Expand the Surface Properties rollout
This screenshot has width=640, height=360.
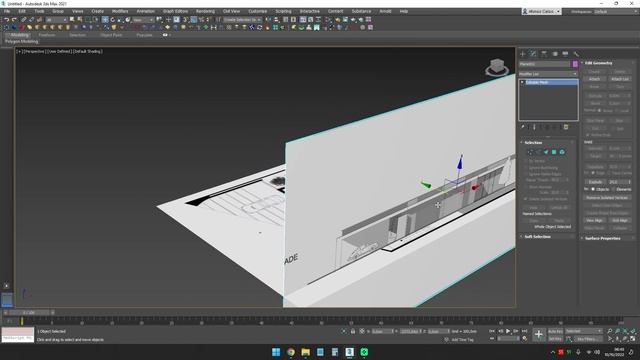[602, 238]
